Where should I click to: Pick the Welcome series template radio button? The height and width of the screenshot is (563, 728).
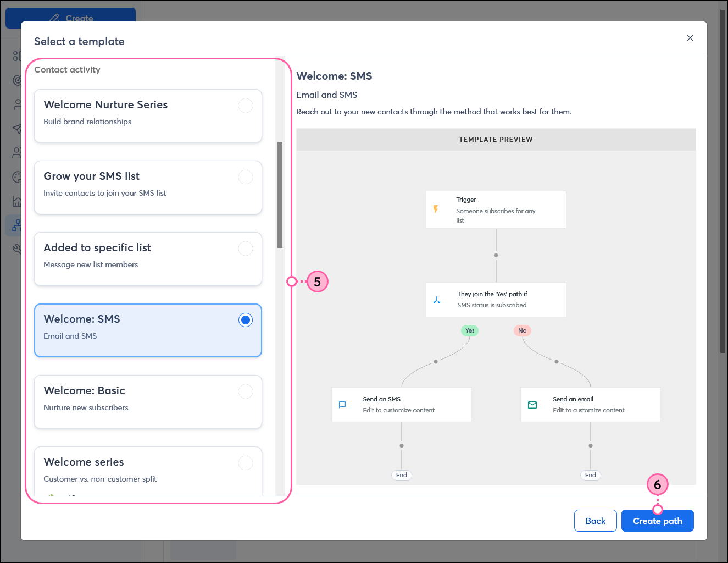pos(246,463)
